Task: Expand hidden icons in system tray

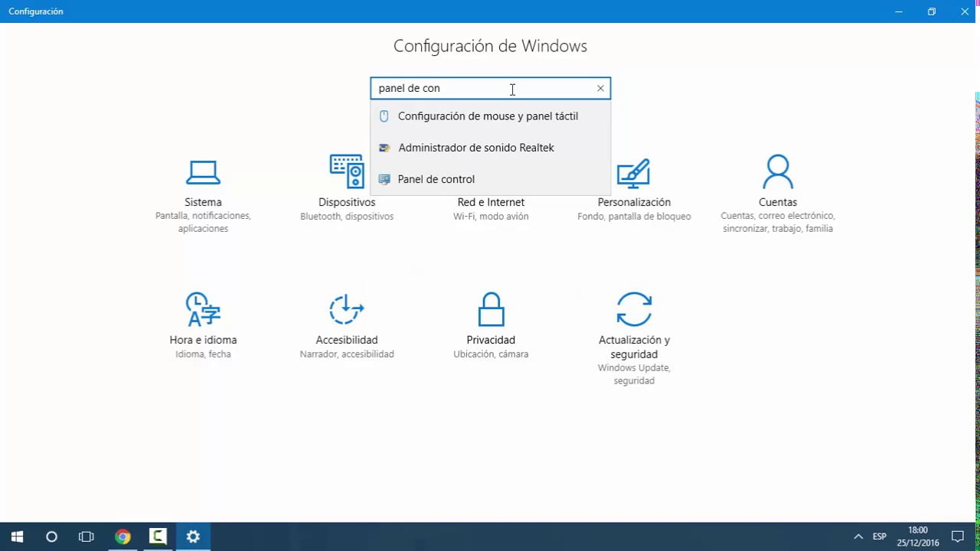Action: 858,536
